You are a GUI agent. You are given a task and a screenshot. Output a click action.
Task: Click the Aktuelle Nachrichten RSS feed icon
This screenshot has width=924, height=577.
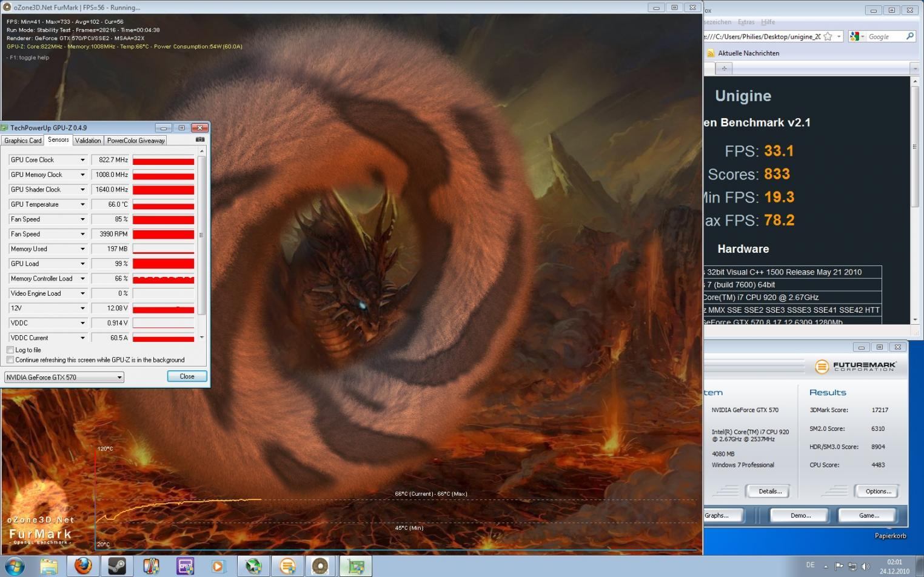[711, 53]
